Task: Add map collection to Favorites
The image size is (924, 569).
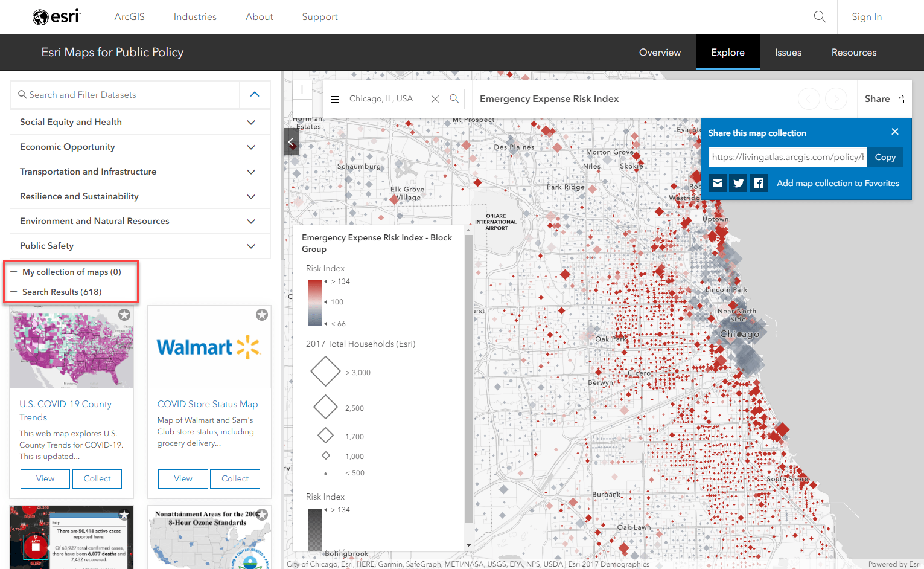Action: (838, 183)
